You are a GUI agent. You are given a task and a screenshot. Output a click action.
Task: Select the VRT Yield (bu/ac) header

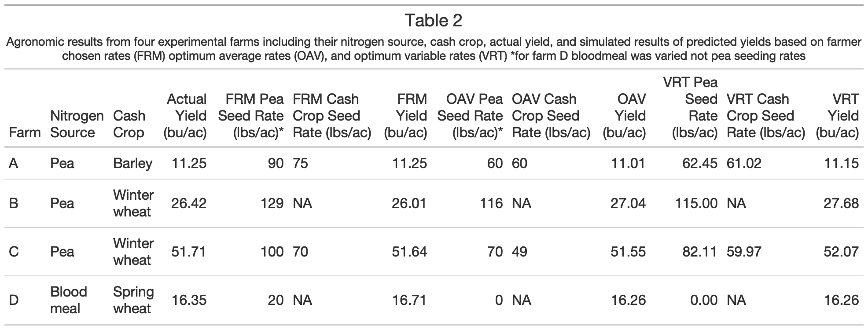tap(838, 116)
